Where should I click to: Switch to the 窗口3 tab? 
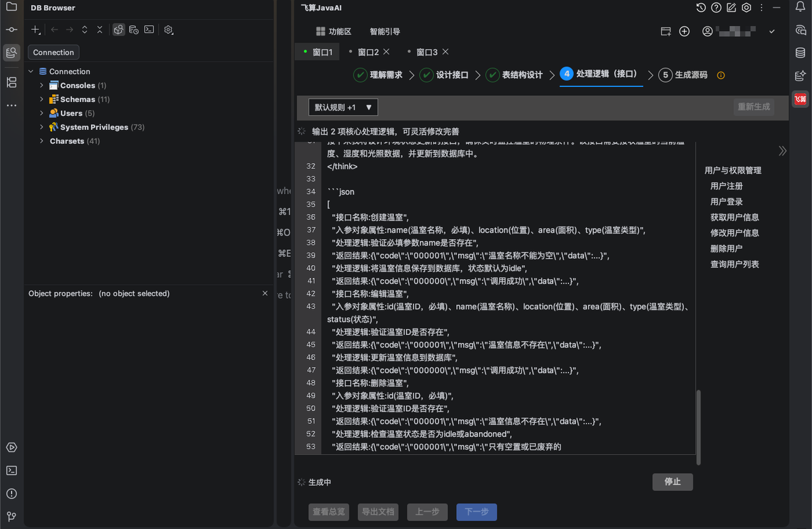pos(427,52)
